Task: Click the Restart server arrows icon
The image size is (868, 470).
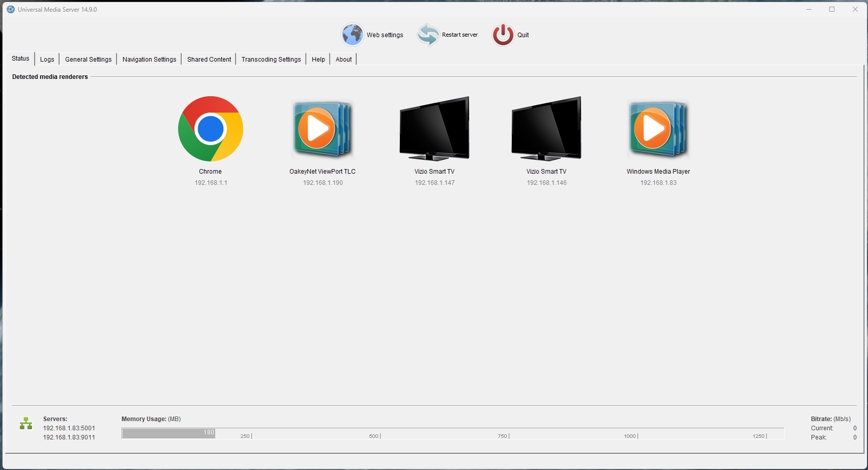Action: click(428, 35)
